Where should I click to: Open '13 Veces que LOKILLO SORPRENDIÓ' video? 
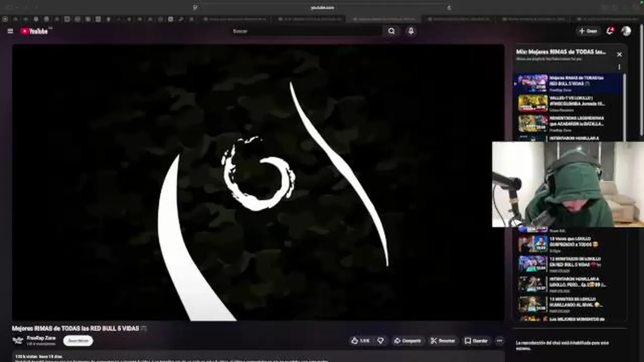pos(569,244)
